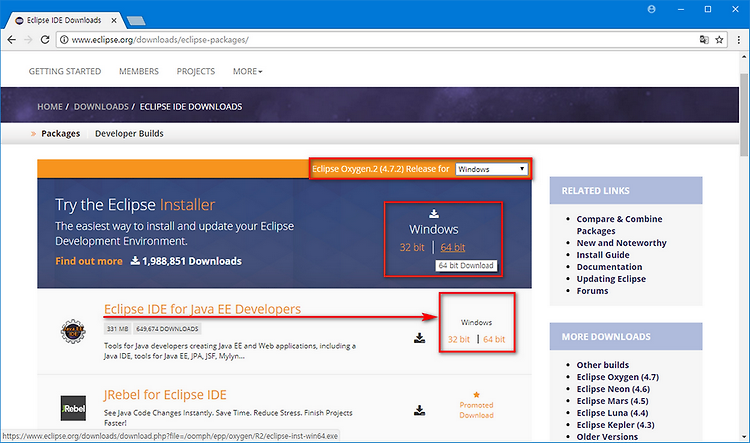Open the Eclipse Neon (4.6) link
750x443 pixels.
pos(613,389)
